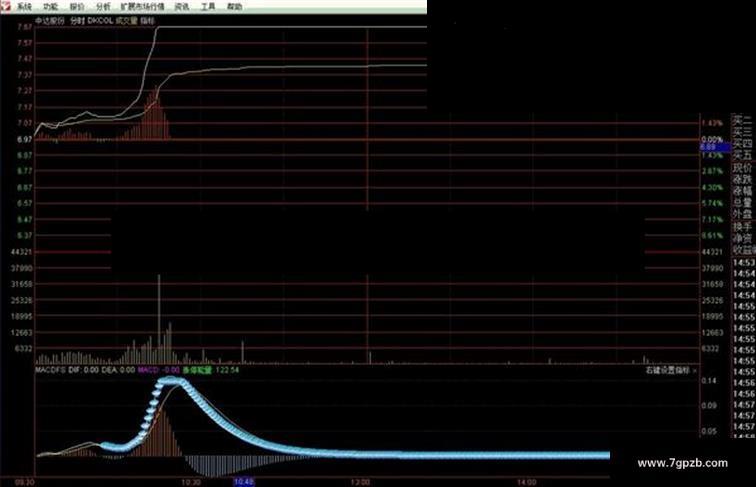Click the 14:00 time axis label
The width and height of the screenshot is (756, 487).
click(x=526, y=482)
